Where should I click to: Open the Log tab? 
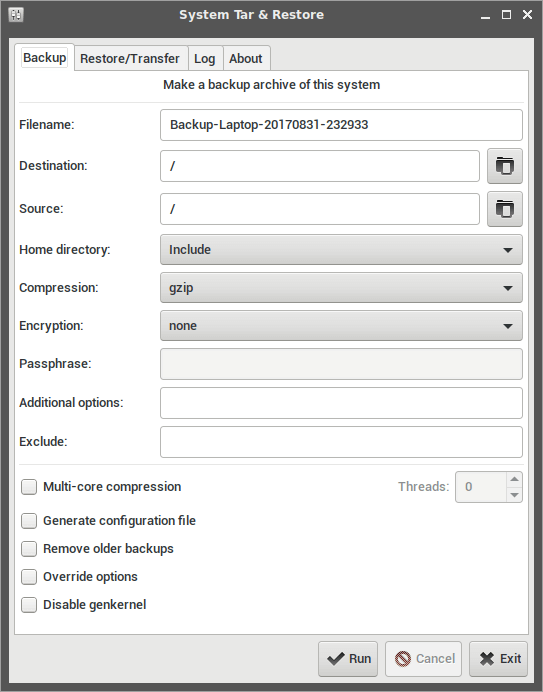(x=205, y=58)
